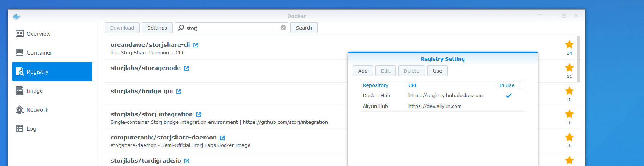The width and height of the screenshot is (644, 166).
Task: Click the Download button
Action: pos(122,28)
